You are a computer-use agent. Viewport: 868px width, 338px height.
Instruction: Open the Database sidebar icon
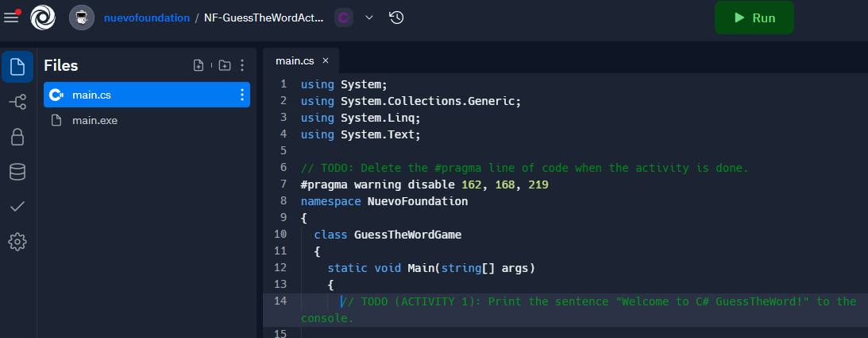(17, 172)
